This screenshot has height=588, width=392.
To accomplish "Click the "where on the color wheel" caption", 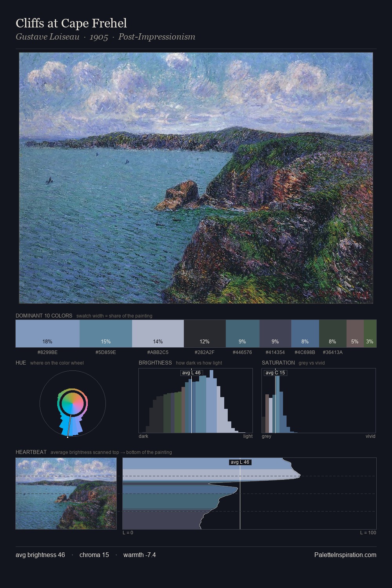I will pyautogui.click(x=57, y=363).
